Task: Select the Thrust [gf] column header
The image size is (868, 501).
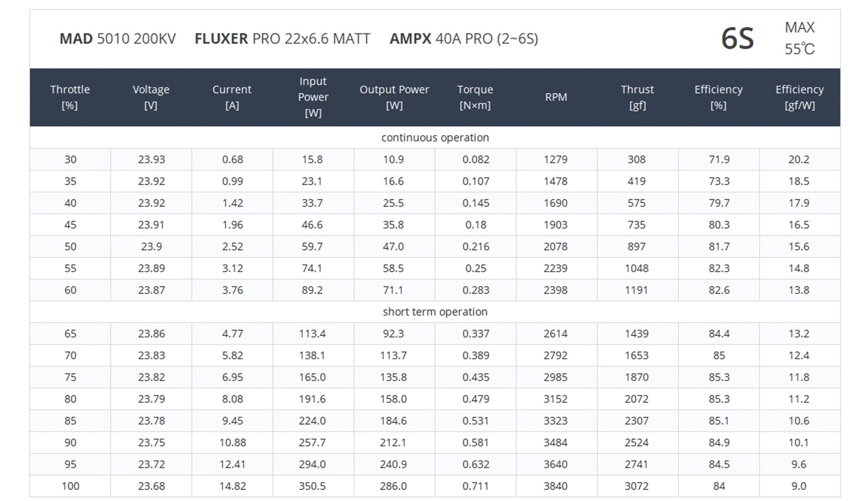Action: tap(637, 97)
